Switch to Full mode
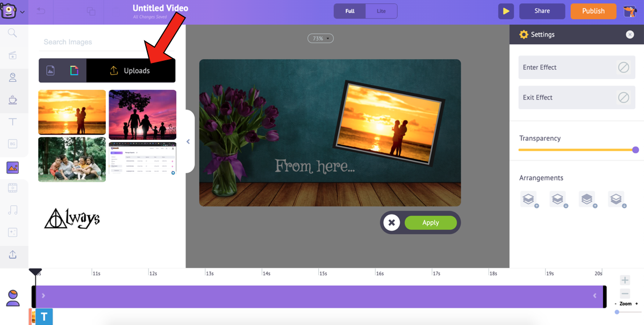The width and height of the screenshot is (644, 325). point(350,11)
